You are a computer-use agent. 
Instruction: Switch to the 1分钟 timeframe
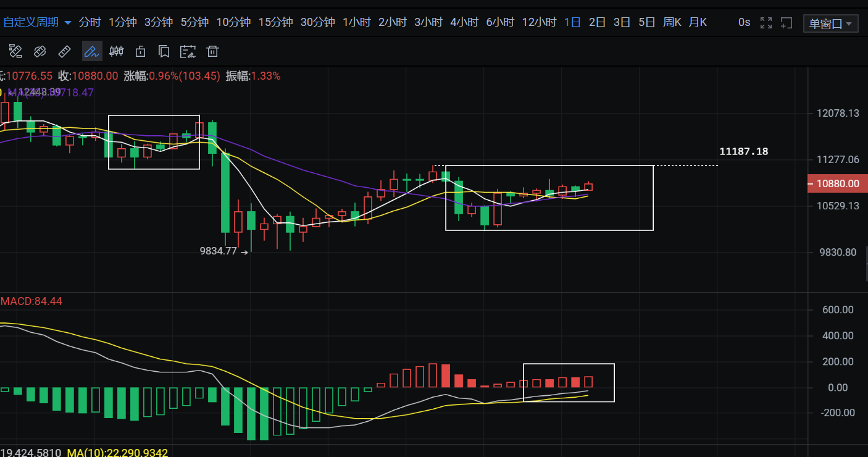(x=123, y=22)
